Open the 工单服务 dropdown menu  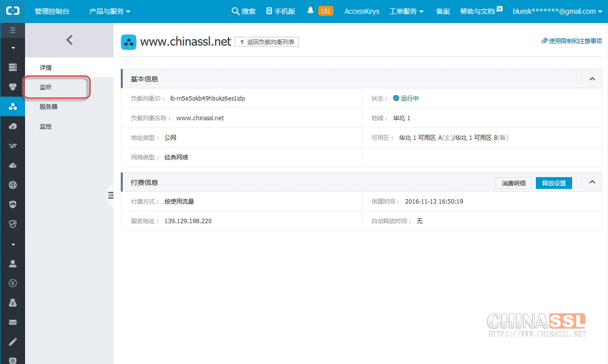[x=406, y=11]
